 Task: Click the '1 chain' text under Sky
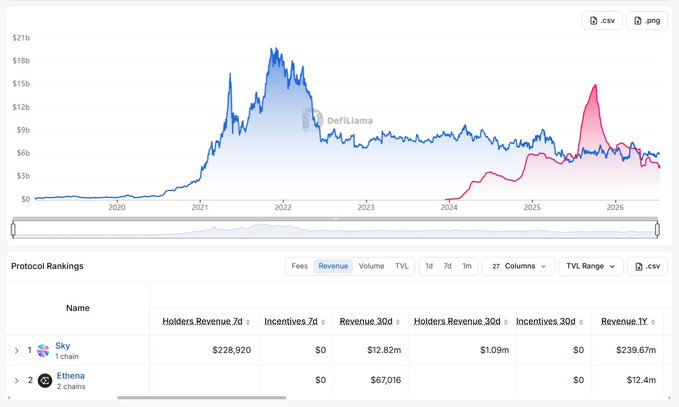pos(67,356)
